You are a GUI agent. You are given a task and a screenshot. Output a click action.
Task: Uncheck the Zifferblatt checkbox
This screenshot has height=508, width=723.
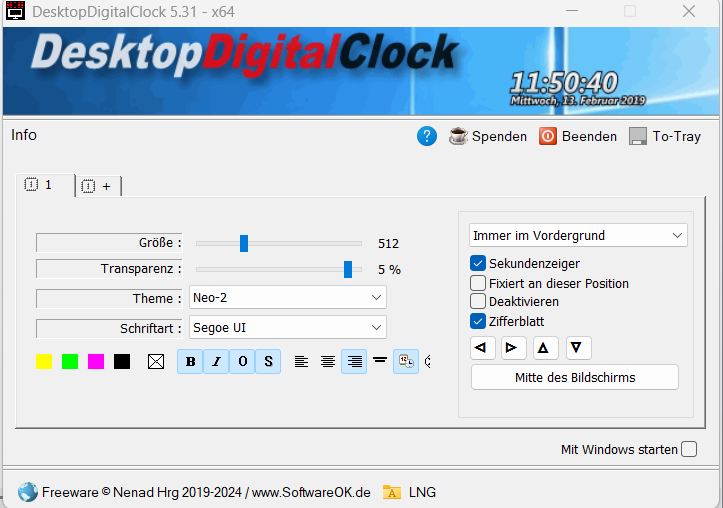point(478,321)
